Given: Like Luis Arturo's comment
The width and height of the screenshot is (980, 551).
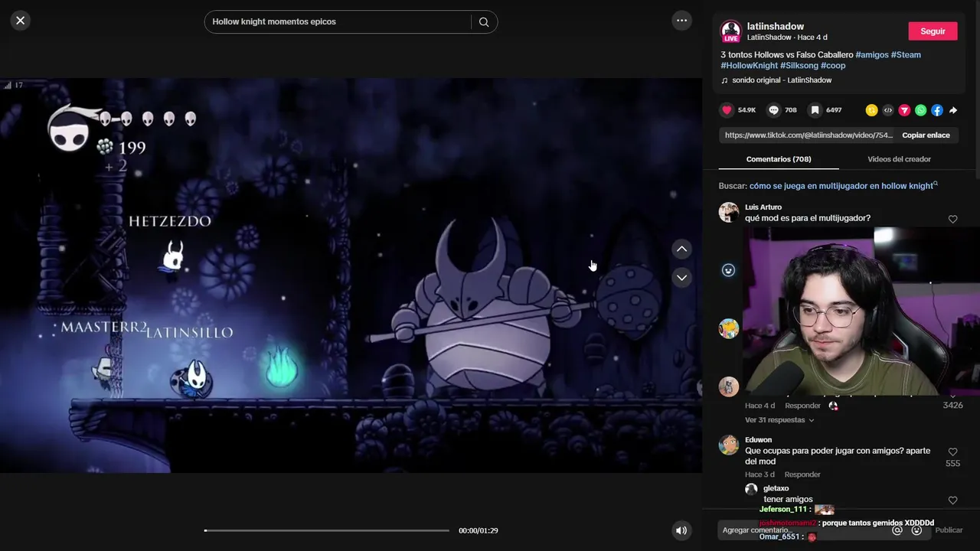Looking at the screenshot, I should coord(952,220).
